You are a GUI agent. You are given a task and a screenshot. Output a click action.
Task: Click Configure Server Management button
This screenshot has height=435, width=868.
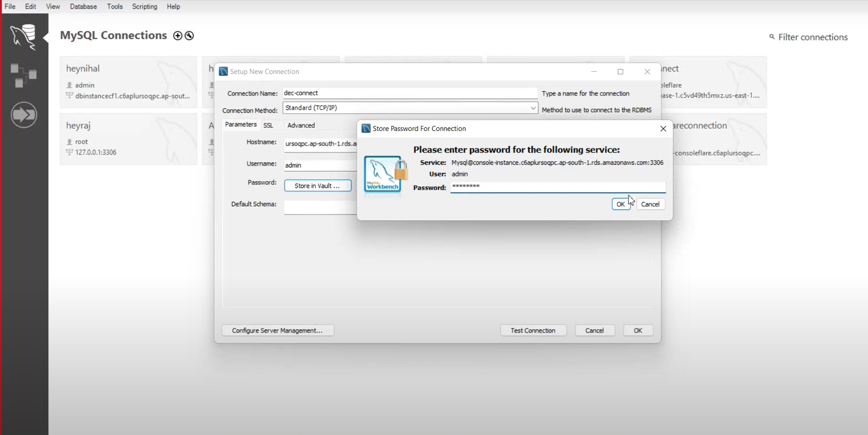point(278,330)
